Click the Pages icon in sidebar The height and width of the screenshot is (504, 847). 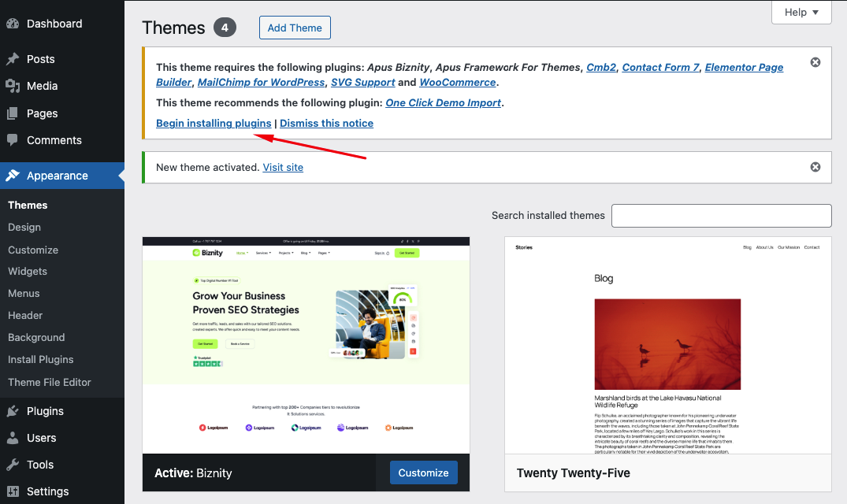point(13,113)
